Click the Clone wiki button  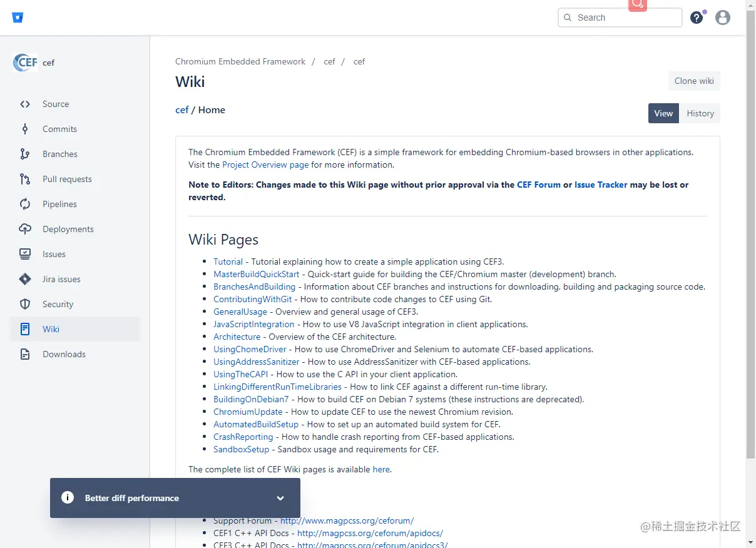click(694, 81)
